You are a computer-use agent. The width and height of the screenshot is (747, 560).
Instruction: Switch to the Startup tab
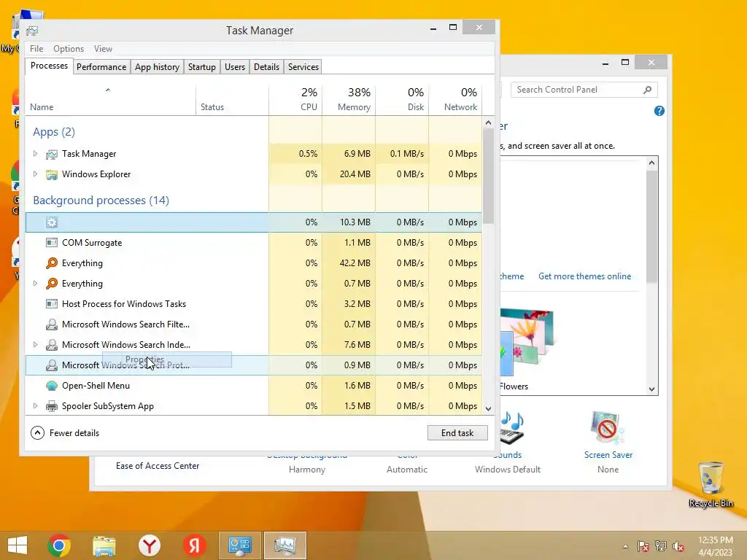point(202,67)
